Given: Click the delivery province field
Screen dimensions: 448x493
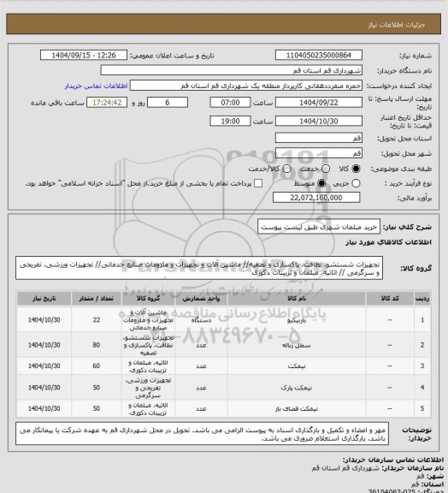Looking at the screenshot, I should point(319,138).
